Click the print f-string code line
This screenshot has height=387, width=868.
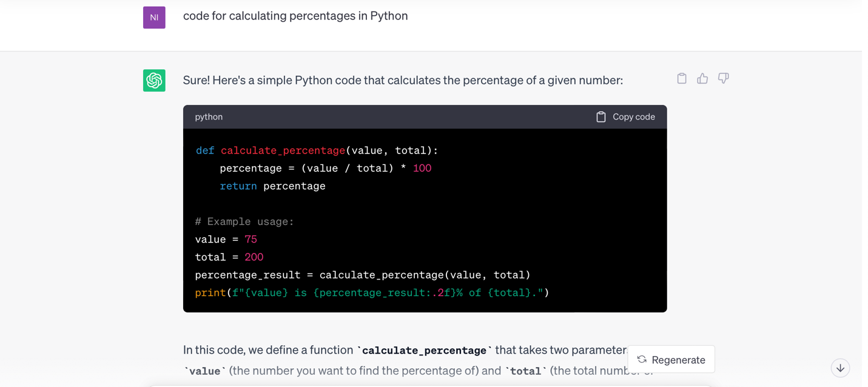372,293
